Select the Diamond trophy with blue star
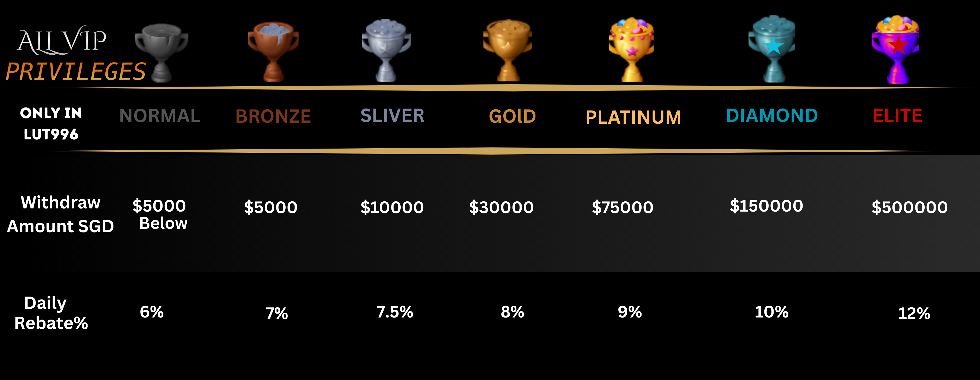The height and width of the screenshot is (380, 980). pos(772,49)
